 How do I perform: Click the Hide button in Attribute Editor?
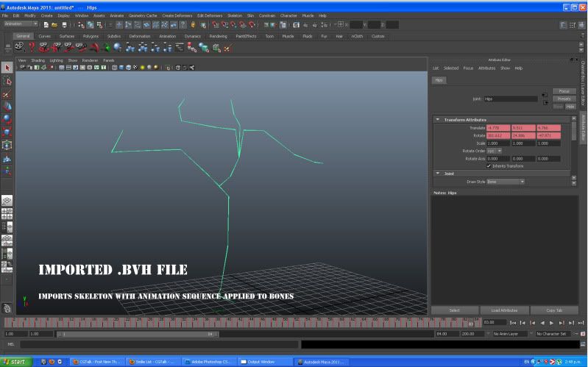570,106
